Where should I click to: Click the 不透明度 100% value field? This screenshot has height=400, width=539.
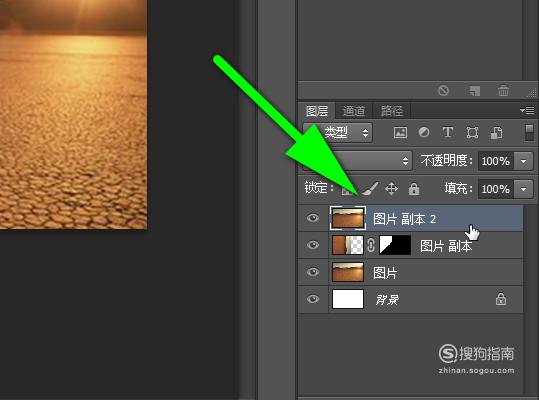point(496,161)
